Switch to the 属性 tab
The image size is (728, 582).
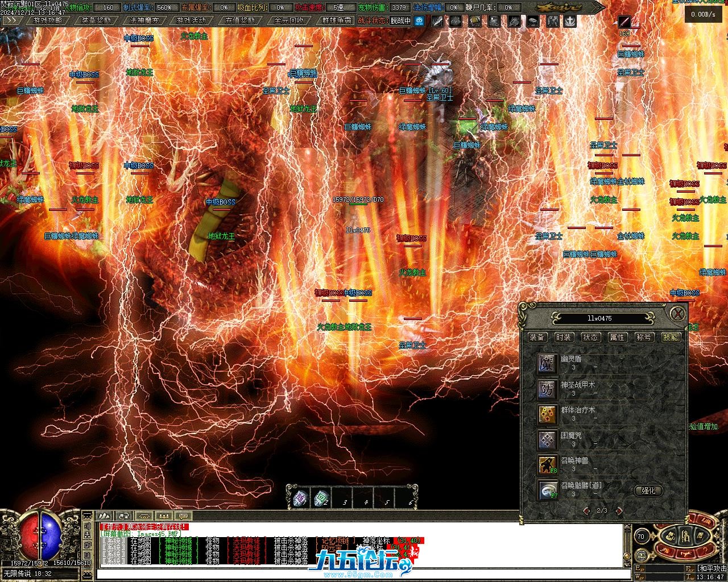tap(617, 337)
